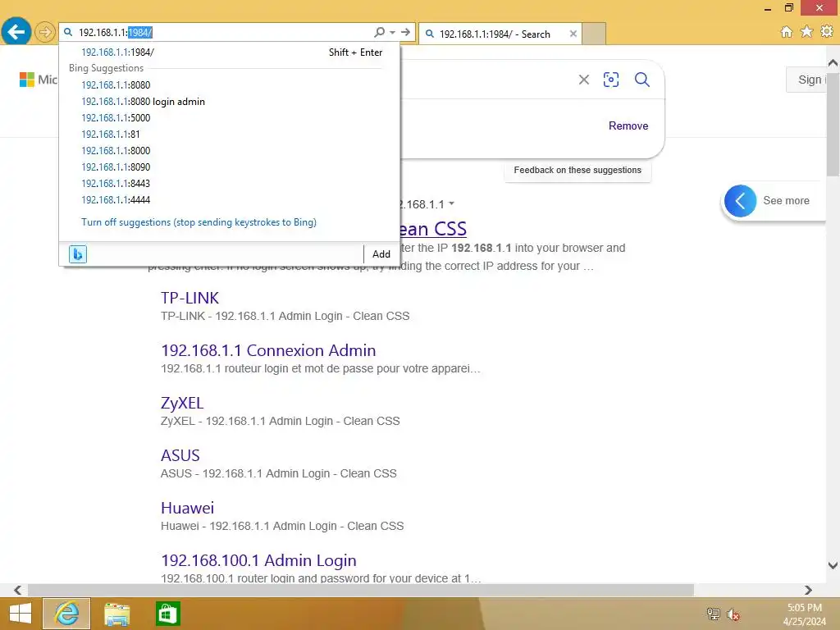
Task: Click the Microsoft logo
Action: [38, 80]
